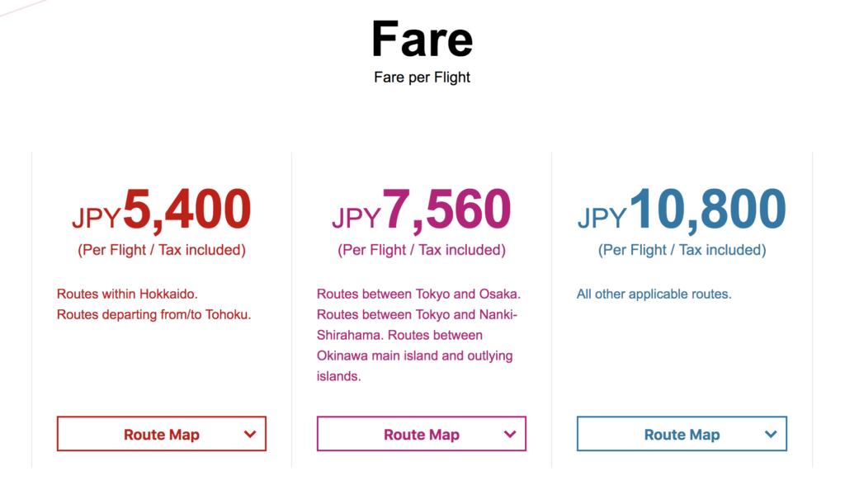This screenshot has height=504, width=845.
Task: Click the JPY 5,400 fare price
Action: click(162, 210)
